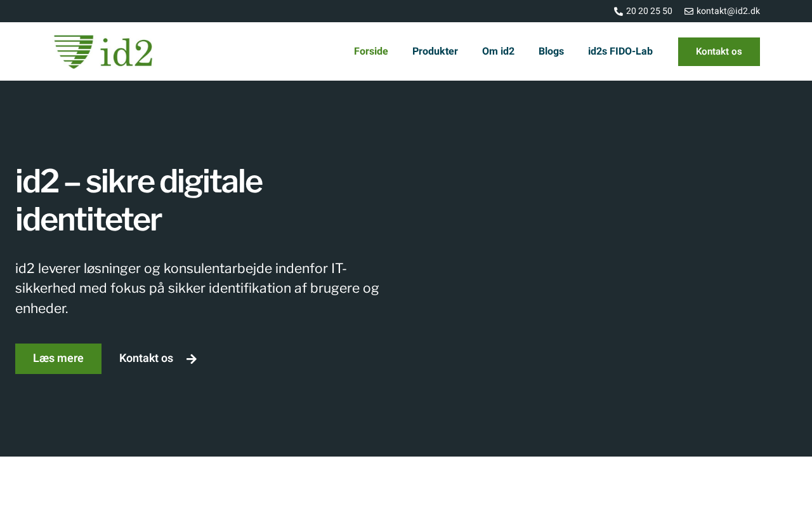Click the Læs mere button
Screen dimensions: 812x508
[x=58, y=359]
